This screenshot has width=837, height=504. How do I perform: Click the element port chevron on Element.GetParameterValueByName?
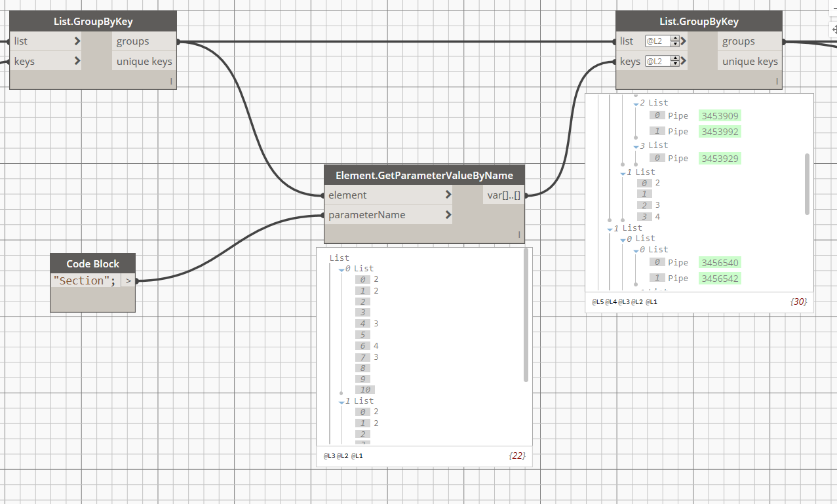click(448, 195)
